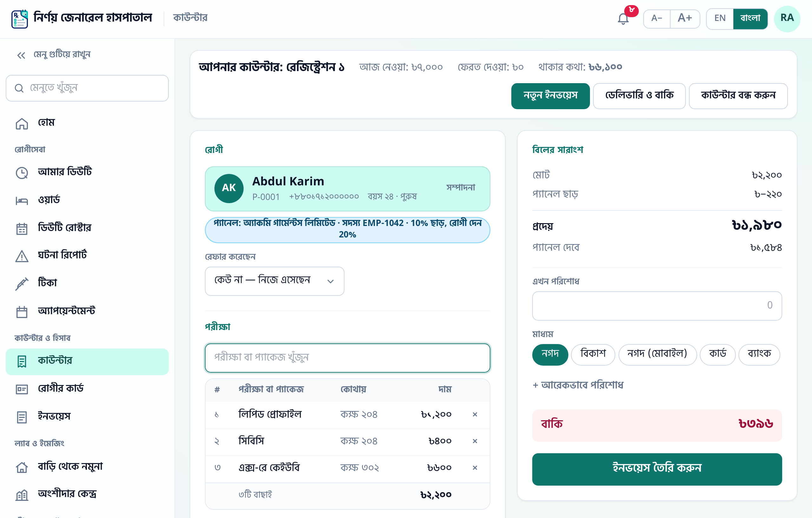Focus the মেনুতে খুঁজুন search box
The image size is (812, 518).
coord(87,89)
